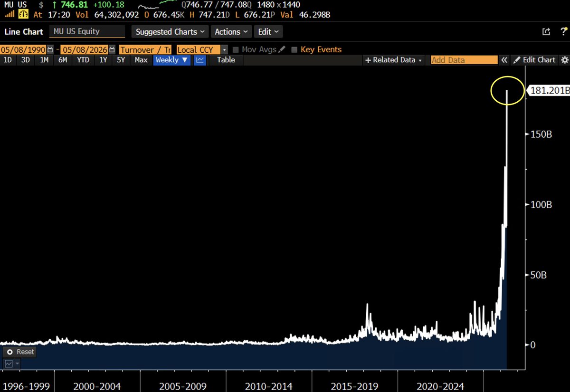Click the volume value 64,302,092

115,15
